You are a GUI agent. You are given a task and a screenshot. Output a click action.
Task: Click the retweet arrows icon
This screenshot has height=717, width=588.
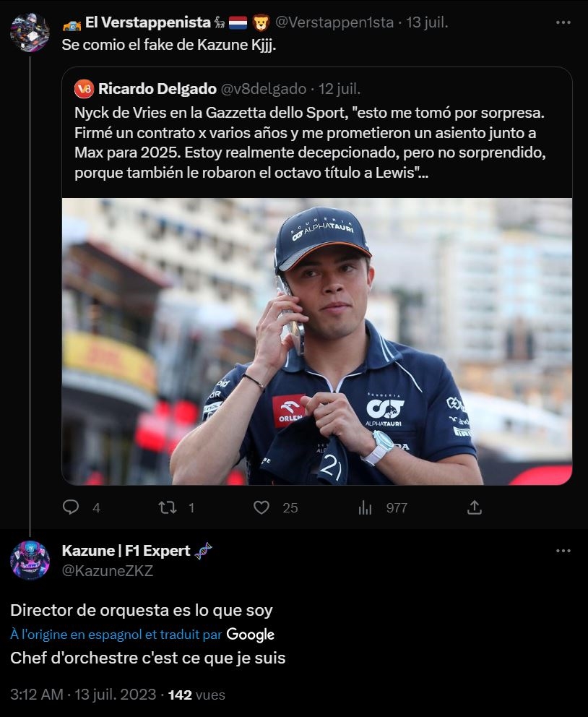pyautogui.click(x=168, y=507)
